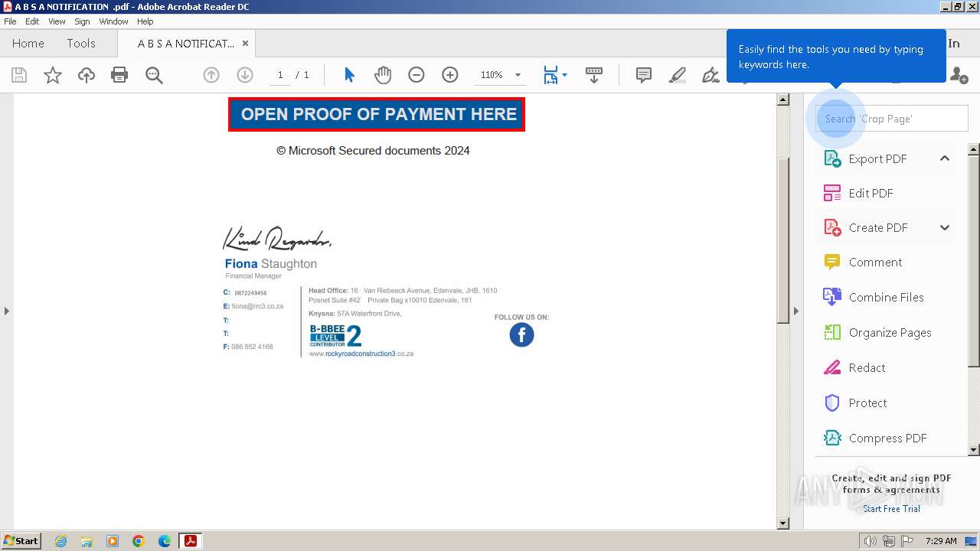The height and width of the screenshot is (551, 980).
Task: Click the Save file icon
Action: pos(19,75)
